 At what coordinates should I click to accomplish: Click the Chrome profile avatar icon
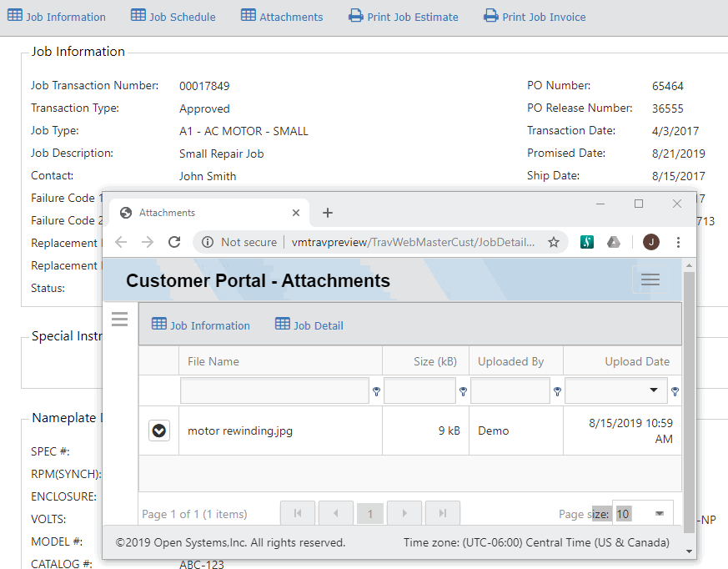click(x=651, y=242)
